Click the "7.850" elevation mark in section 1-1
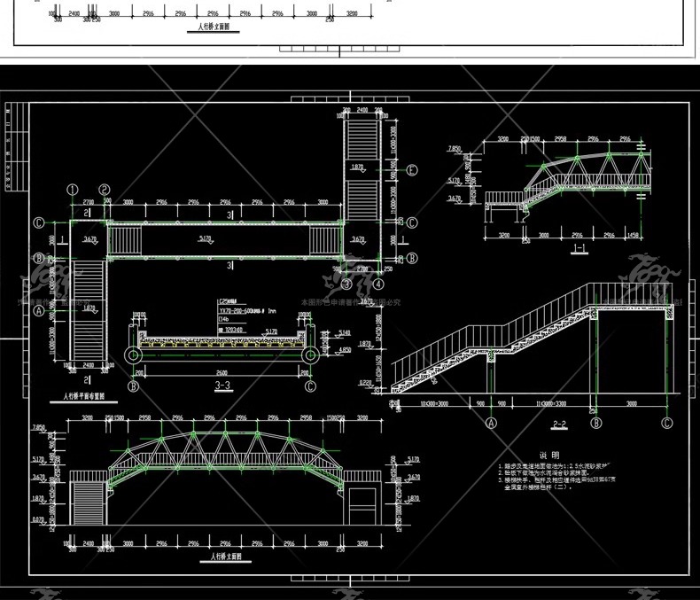This screenshot has height=600, width=700. point(454,149)
